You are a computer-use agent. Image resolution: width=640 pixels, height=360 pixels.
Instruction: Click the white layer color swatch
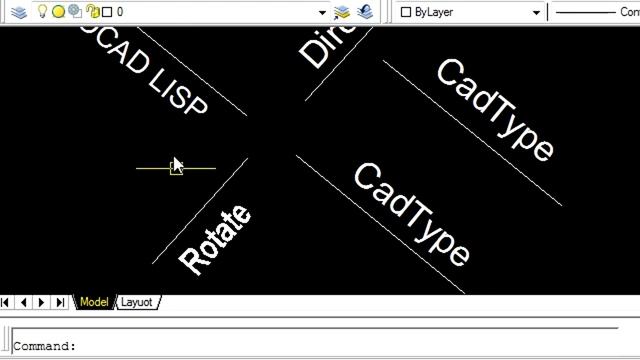(x=107, y=12)
